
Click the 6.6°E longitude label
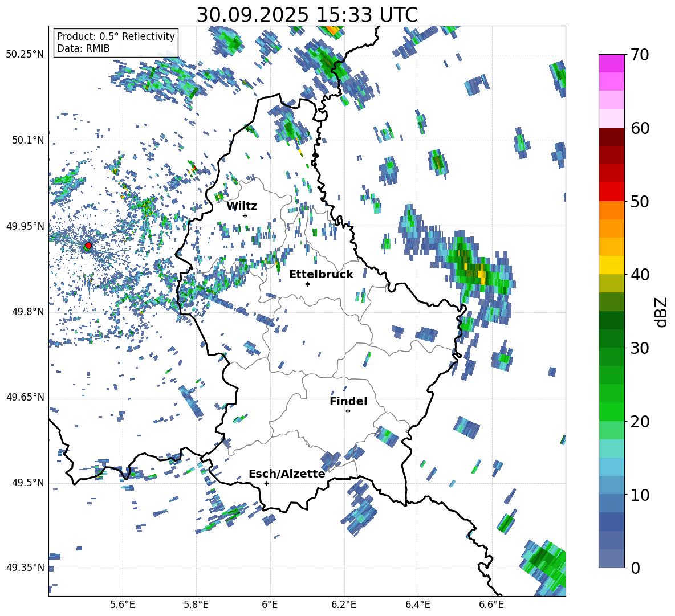coord(491,605)
